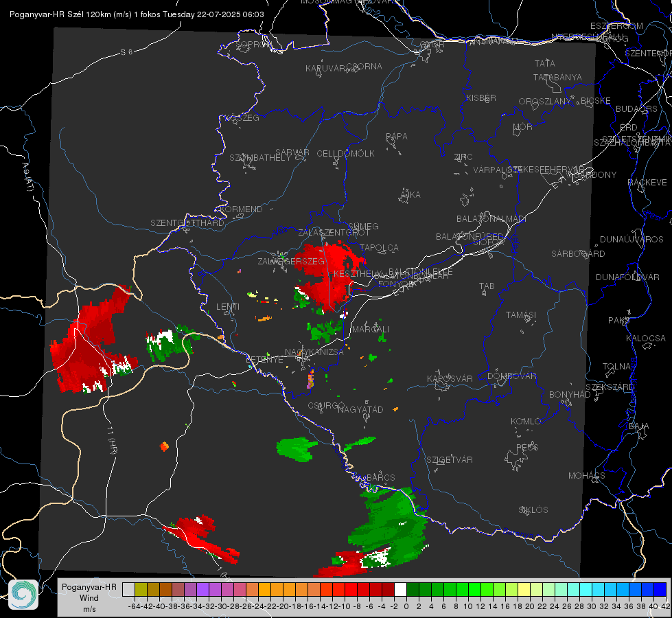Select the SÜMEG label
Image resolution: width=672 pixels, height=618 pixels.
363,227
